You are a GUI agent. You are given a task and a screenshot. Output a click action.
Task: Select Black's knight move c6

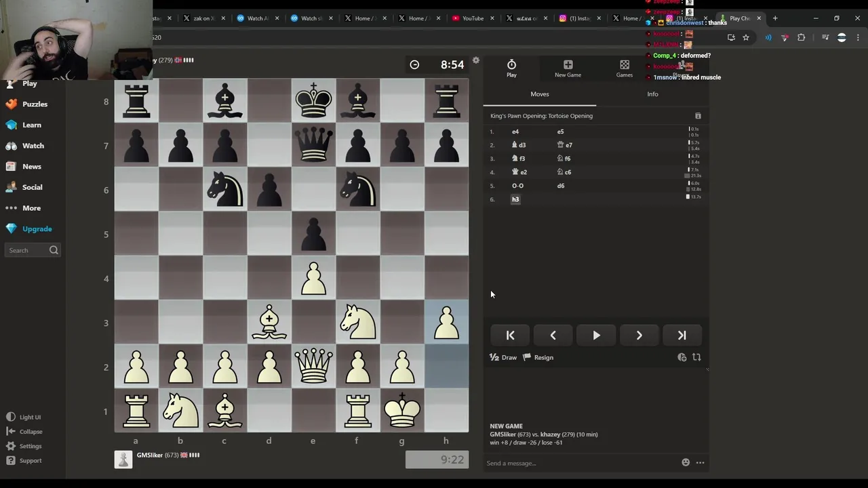[564, 172]
